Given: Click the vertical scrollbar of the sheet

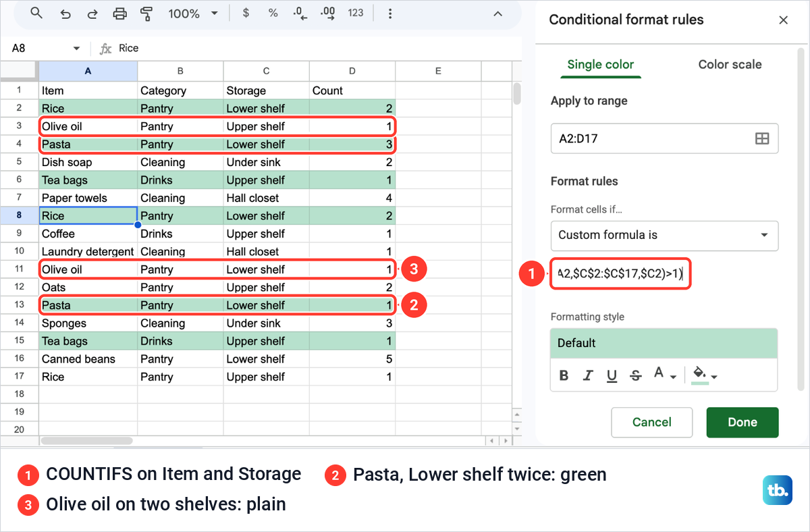Looking at the screenshot, I should pyautogui.click(x=517, y=94).
